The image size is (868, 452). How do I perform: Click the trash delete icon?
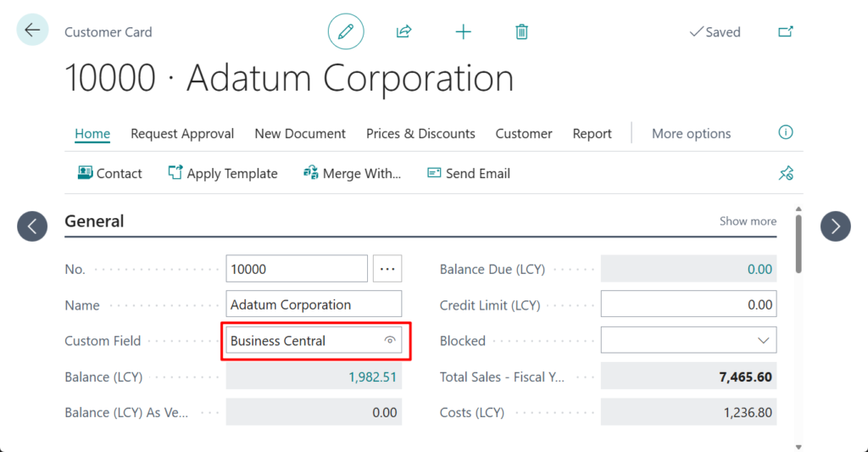[521, 32]
